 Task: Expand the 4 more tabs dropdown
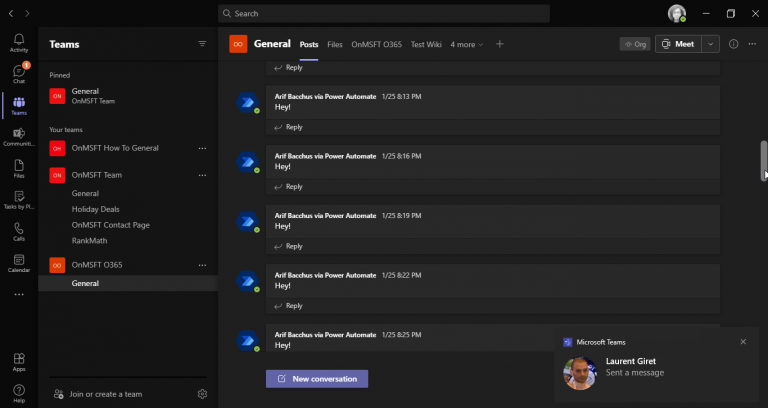[x=467, y=45]
